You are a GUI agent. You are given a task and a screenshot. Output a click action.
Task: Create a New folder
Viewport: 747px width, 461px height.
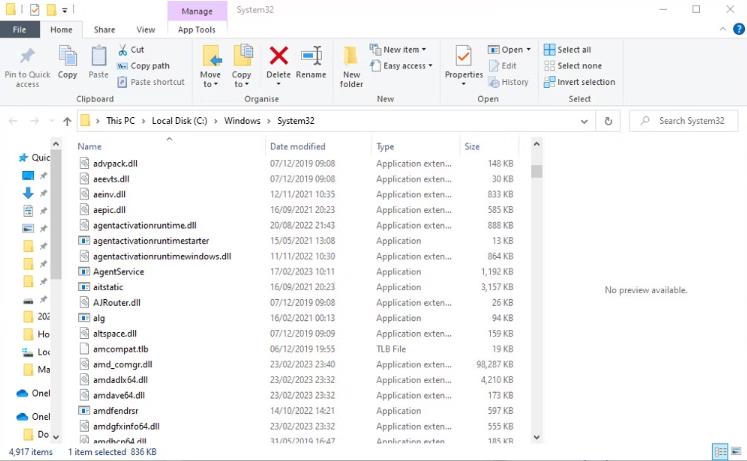pyautogui.click(x=352, y=66)
